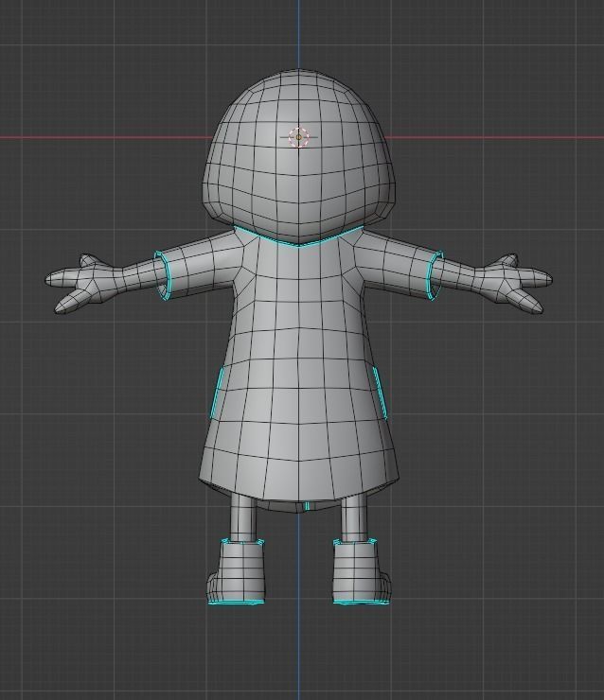Select the boot on the screen's left side

coord(237,572)
